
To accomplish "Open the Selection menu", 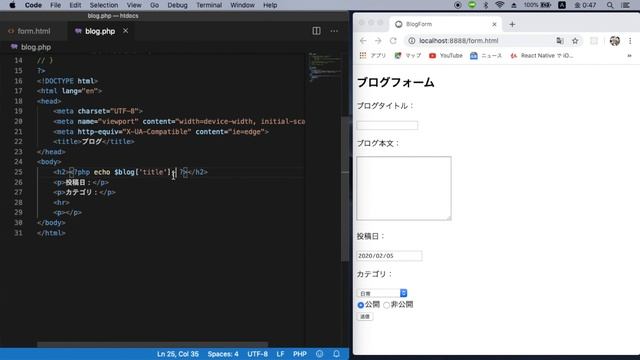I will click(104, 5).
